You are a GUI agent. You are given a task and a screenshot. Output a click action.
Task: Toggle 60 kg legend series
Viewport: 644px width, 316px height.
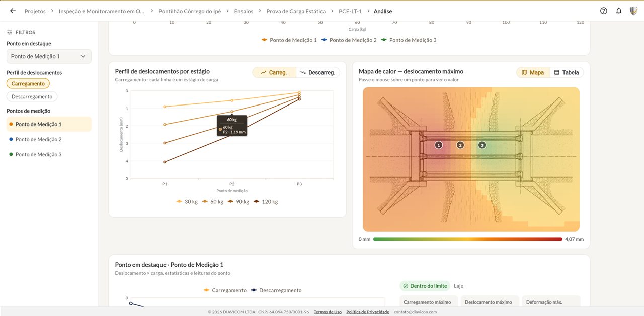pos(212,202)
